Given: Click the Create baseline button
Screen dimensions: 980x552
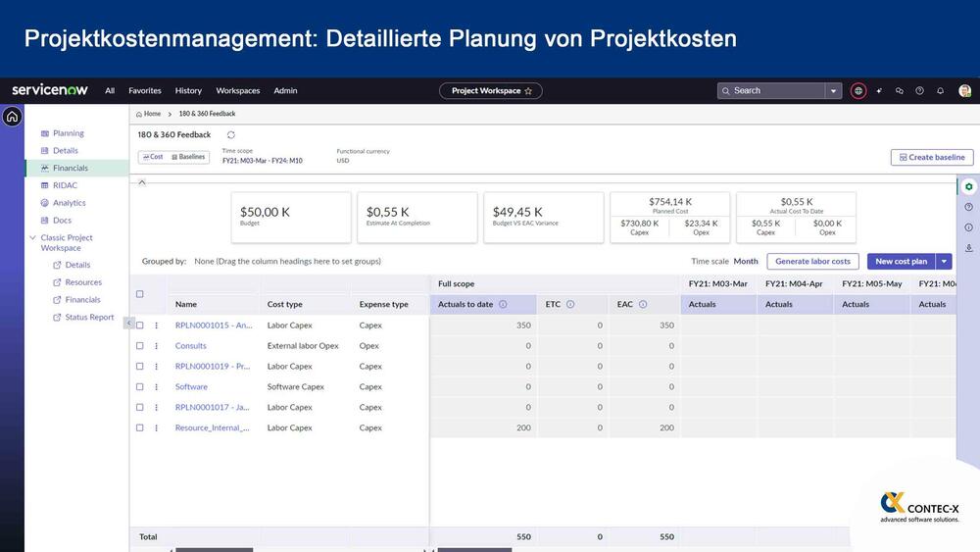Looking at the screenshot, I should (x=931, y=157).
